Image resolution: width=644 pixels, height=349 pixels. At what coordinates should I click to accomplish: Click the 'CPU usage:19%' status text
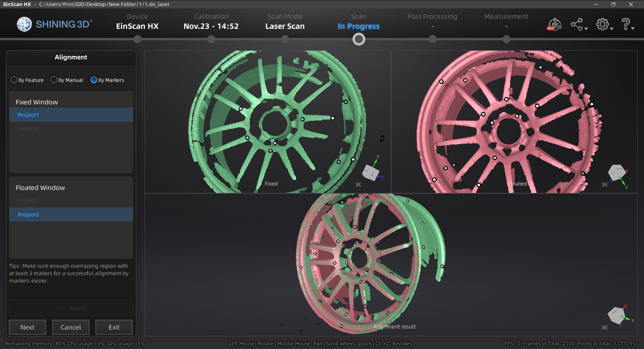point(86,344)
